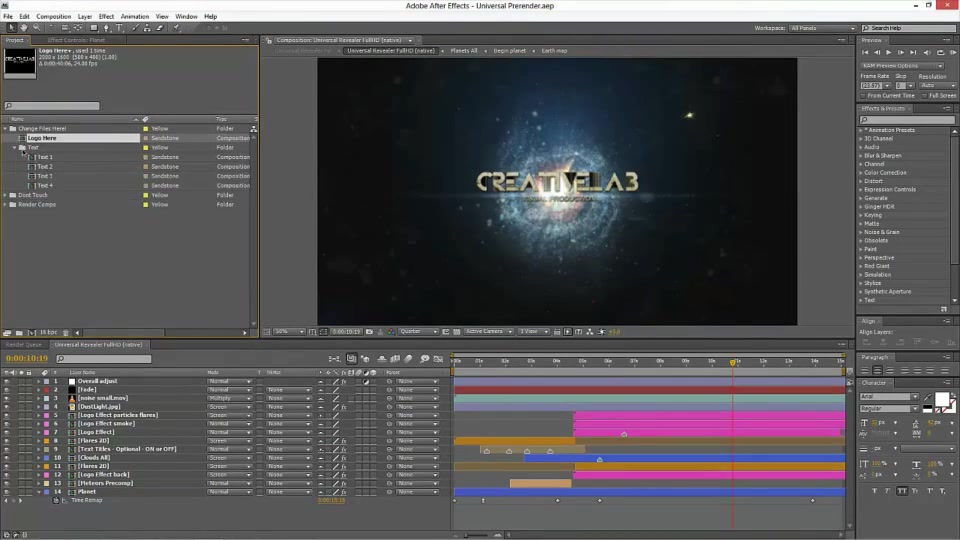This screenshot has width=960, height=540.
Task: Create new folder in Project panel
Action: pos(19,332)
